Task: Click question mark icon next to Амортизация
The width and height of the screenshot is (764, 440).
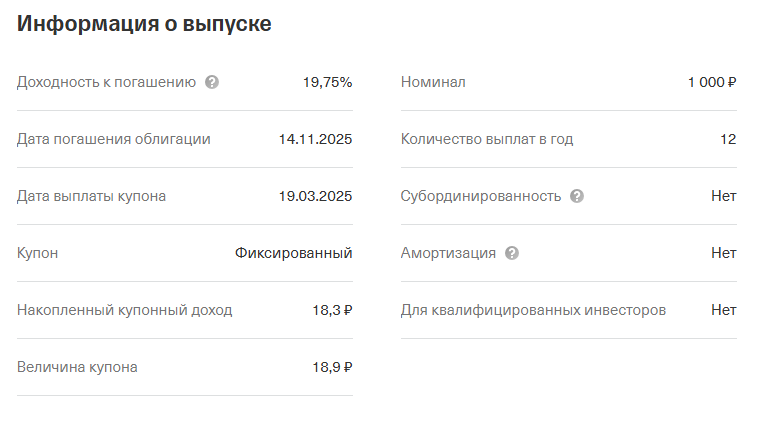Action: pos(512,253)
